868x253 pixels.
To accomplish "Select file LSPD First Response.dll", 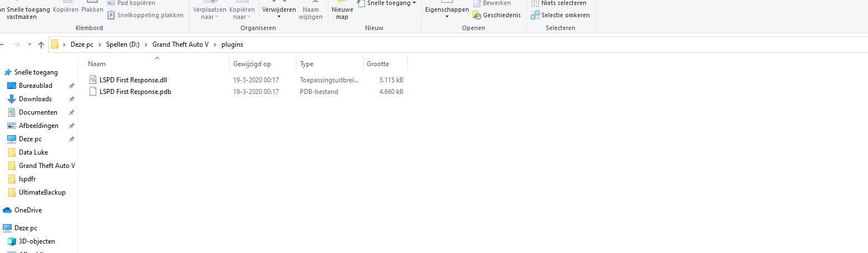I will [x=133, y=80].
